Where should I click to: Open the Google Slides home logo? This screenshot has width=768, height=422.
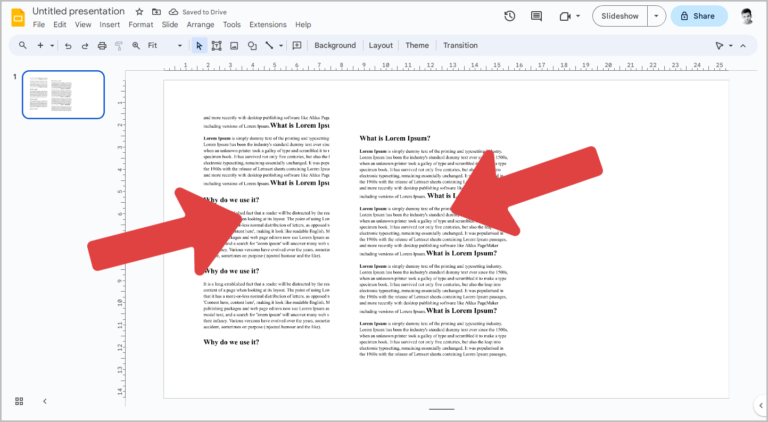(18, 17)
